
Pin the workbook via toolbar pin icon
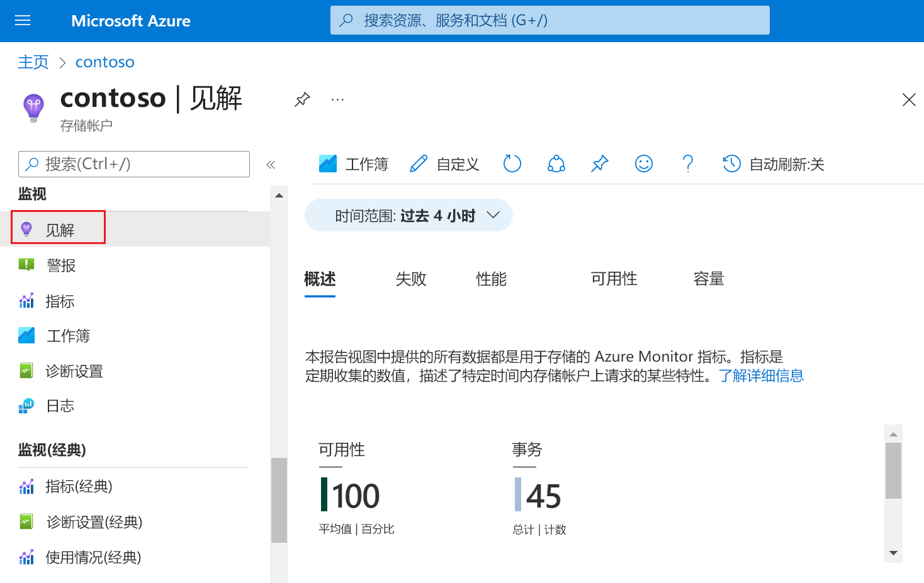600,164
